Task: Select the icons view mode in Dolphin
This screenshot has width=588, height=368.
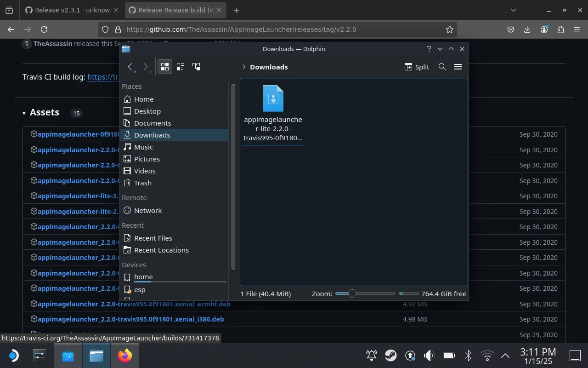Action: (x=164, y=66)
